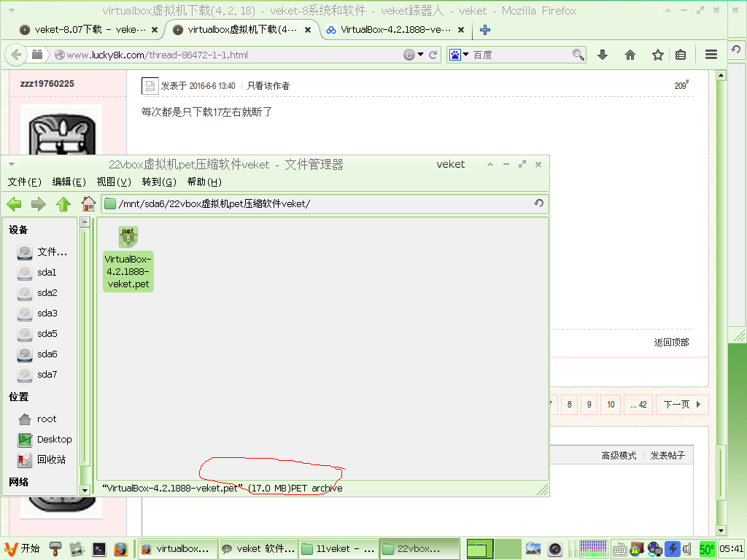The image size is (747, 560).
Task: Open the 开始 start menu
Action: (22, 549)
